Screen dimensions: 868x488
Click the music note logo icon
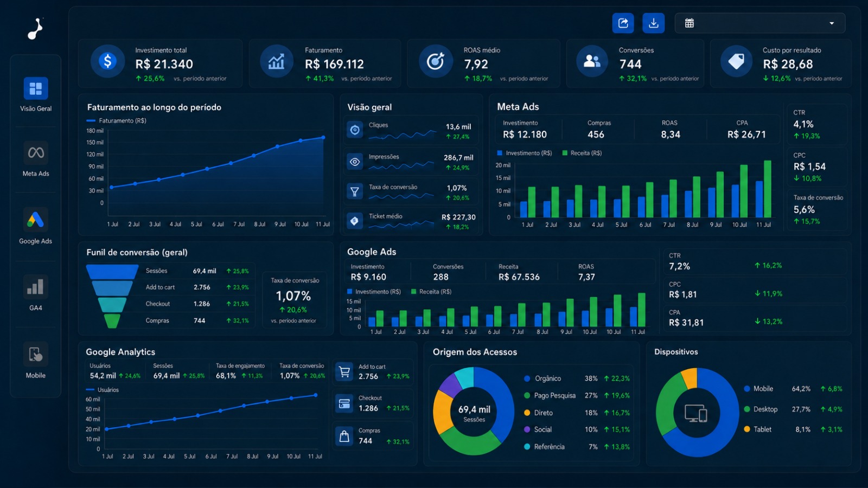tap(35, 29)
